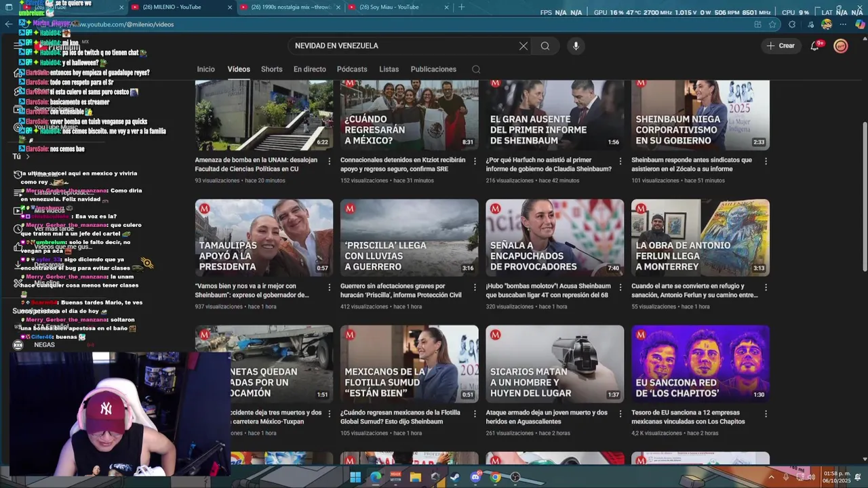Open File Explorer from taskbar
The image size is (868, 488).
tap(416, 477)
